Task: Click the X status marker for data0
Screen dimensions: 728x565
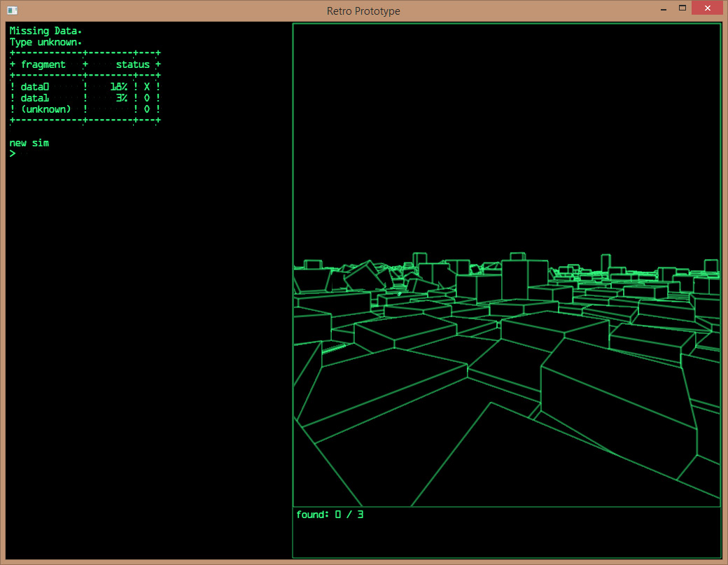Action: pos(147,87)
